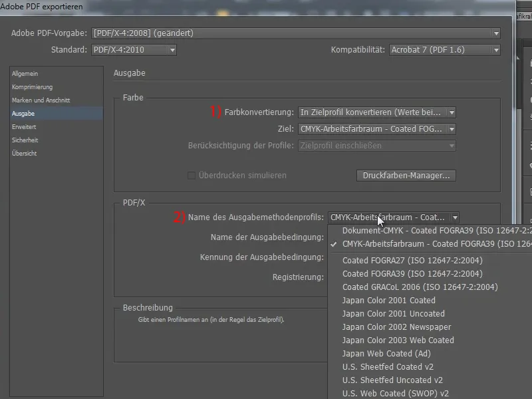Switch to the Allgemein section

pyautogui.click(x=56, y=74)
